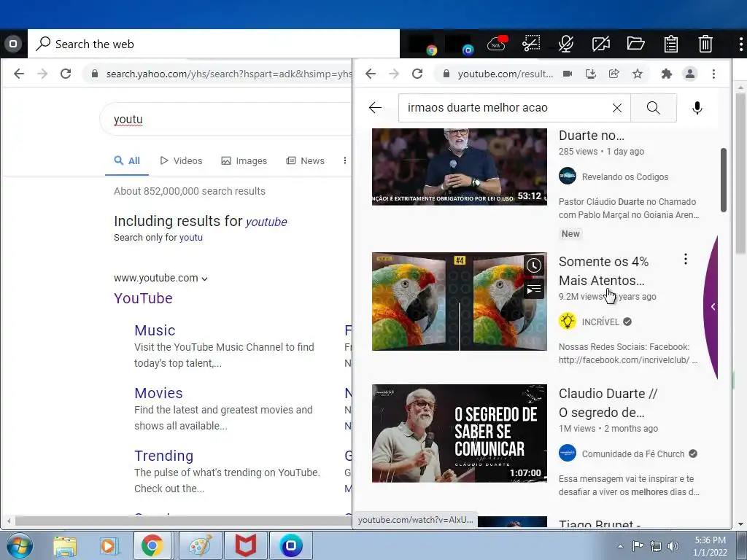This screenshot has width=747, height=560.
Task: Switch to the News tab in Yahoo
Action: [x=306, y=161]
